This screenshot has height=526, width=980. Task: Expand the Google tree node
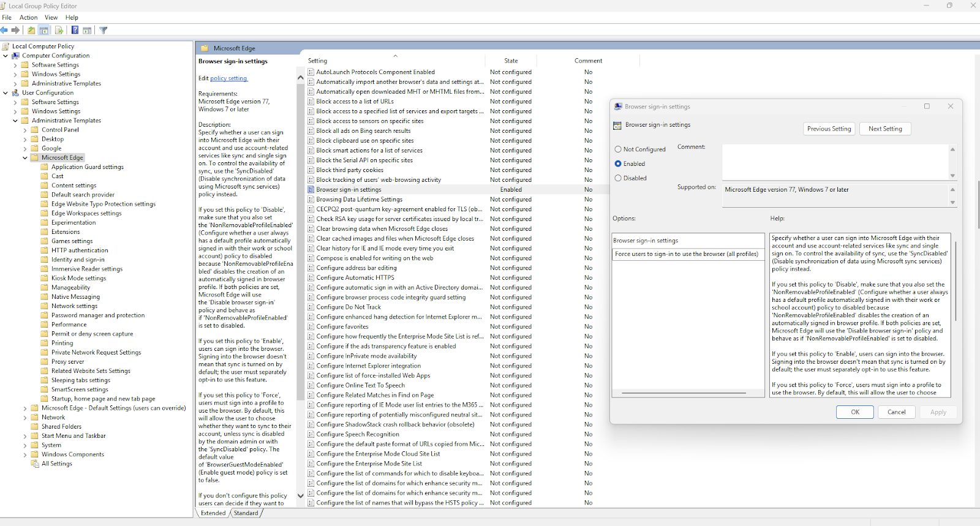[x=25, y=148]
